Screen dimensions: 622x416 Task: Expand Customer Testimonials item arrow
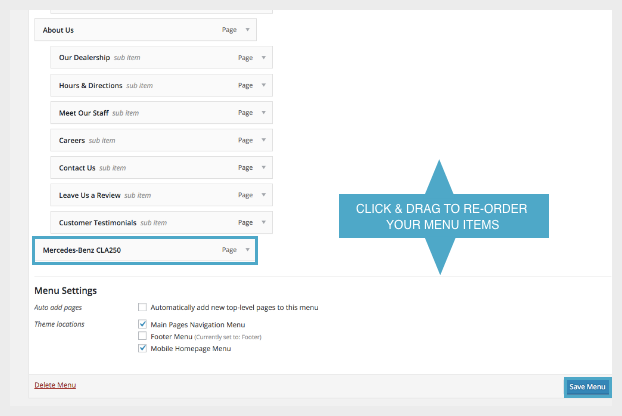(x=264, y=222)
